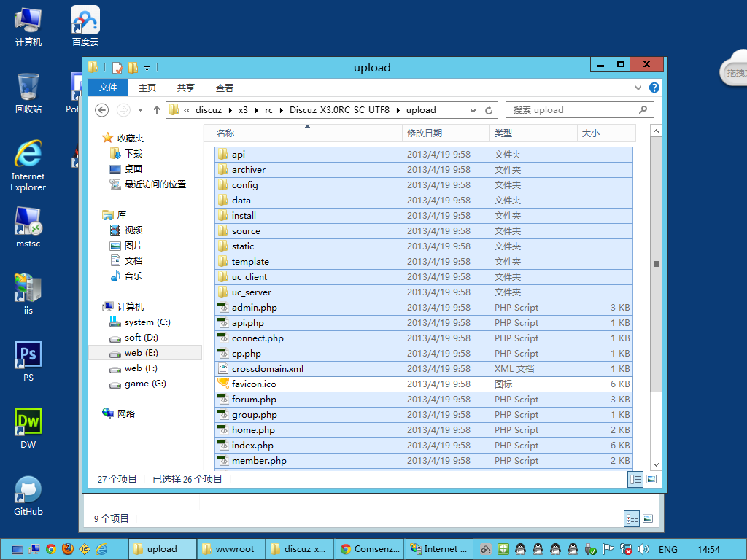The image size is (747, 560).
Task: Expand the quick access toolbar dropdown
Action: tap(147, 68)
